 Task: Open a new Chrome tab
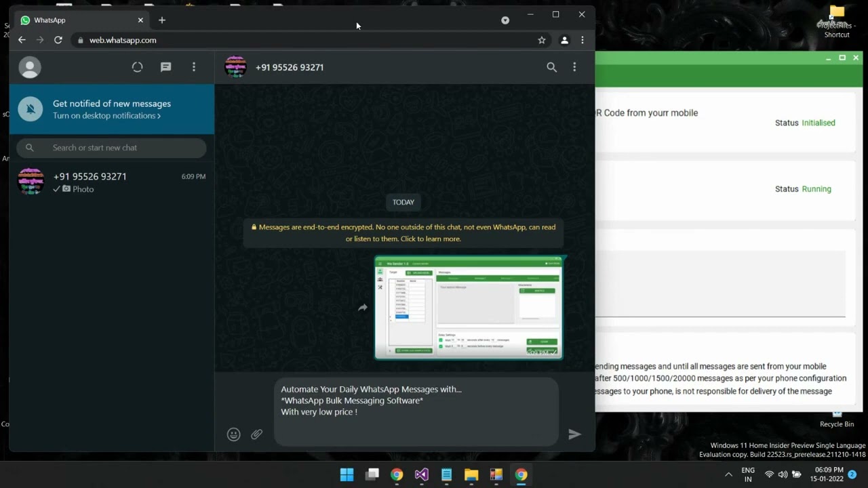click(x=162, y=20)
